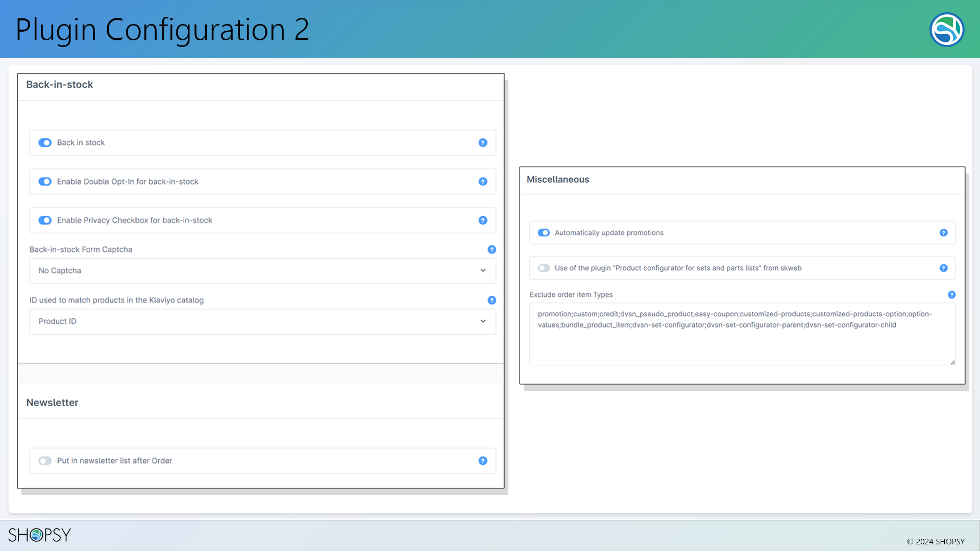The width and height of the screenshot is (980, 551).
Task: Open help for Enable Double Opt-In row
Action: (483, 182)
